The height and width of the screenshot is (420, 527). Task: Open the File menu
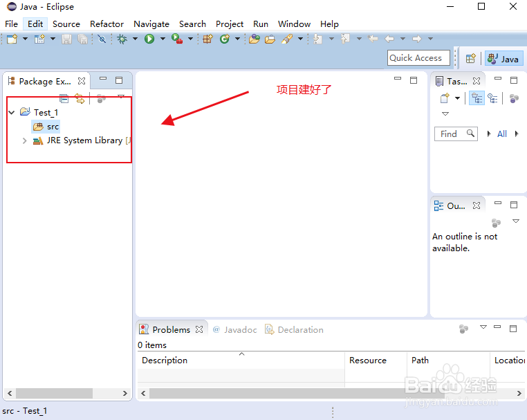coord(11,24)
